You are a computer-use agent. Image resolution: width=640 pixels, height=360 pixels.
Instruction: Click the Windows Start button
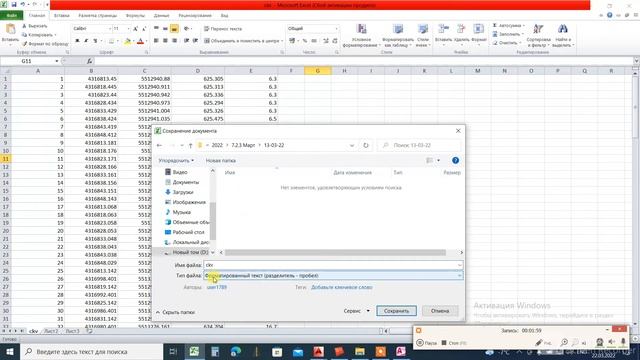9,351
